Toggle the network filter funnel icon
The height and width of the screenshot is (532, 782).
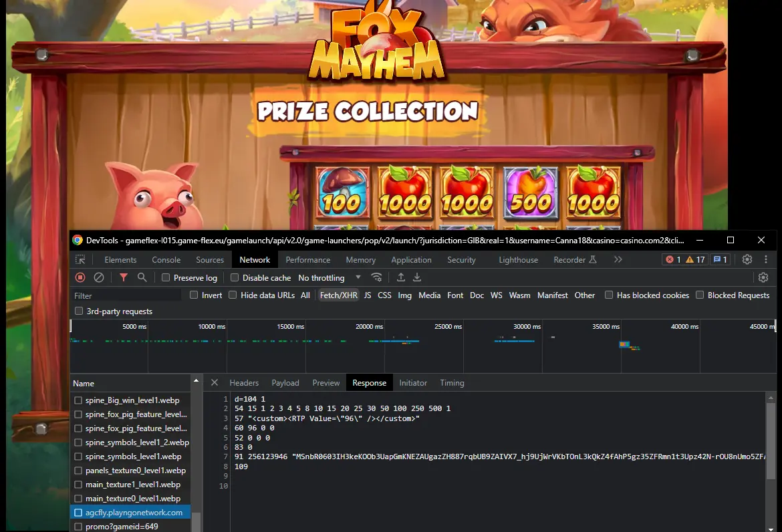pyautogui.click(x=124, y=277)
